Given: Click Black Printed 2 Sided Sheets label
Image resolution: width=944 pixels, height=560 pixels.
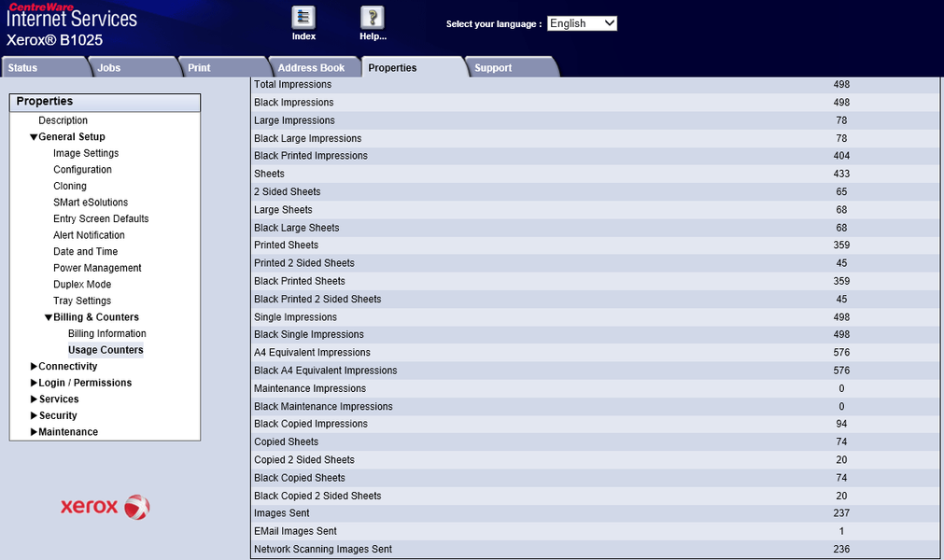Looking at the screenshot, I should tap(317, 300).
